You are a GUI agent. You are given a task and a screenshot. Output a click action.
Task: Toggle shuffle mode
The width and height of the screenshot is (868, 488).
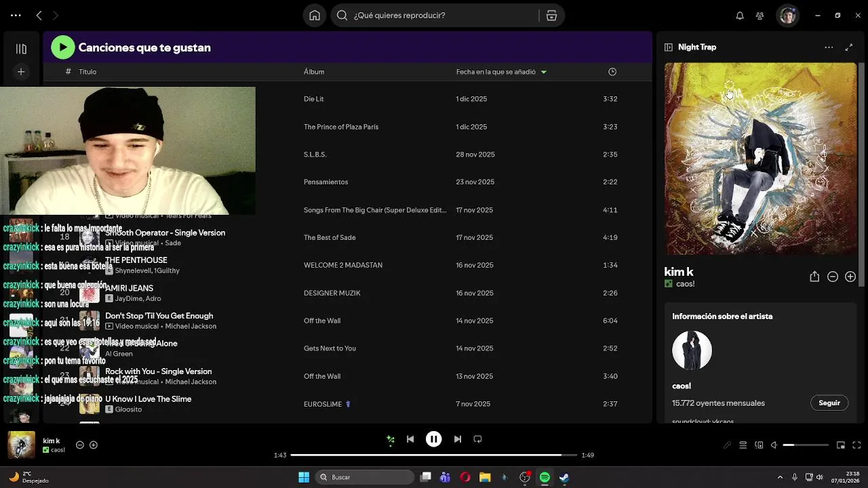(x=390, y=439)
